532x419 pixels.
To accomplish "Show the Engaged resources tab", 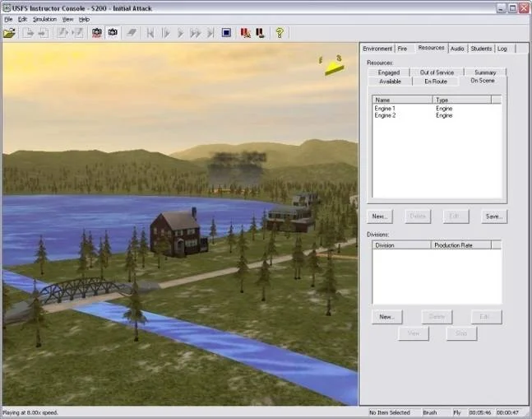I will pyautogui.click(x=389, y=72).
